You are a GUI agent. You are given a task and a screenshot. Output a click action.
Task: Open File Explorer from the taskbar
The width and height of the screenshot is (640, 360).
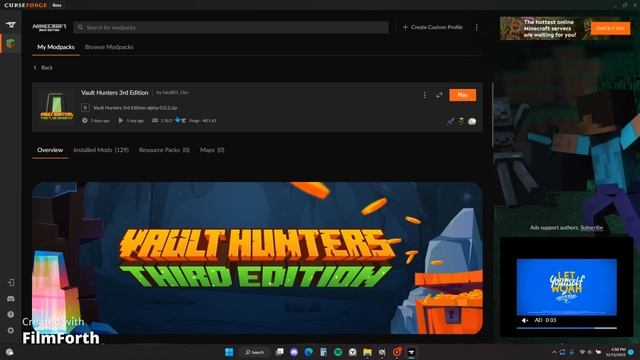tap(367, 352)
